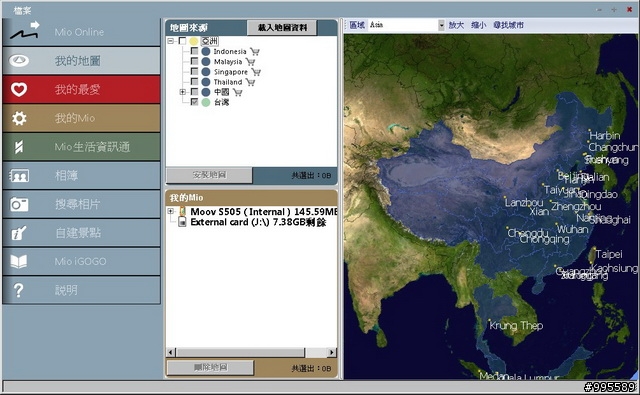Open Mio iGOGO sidebar section

(x=81, y=262)
